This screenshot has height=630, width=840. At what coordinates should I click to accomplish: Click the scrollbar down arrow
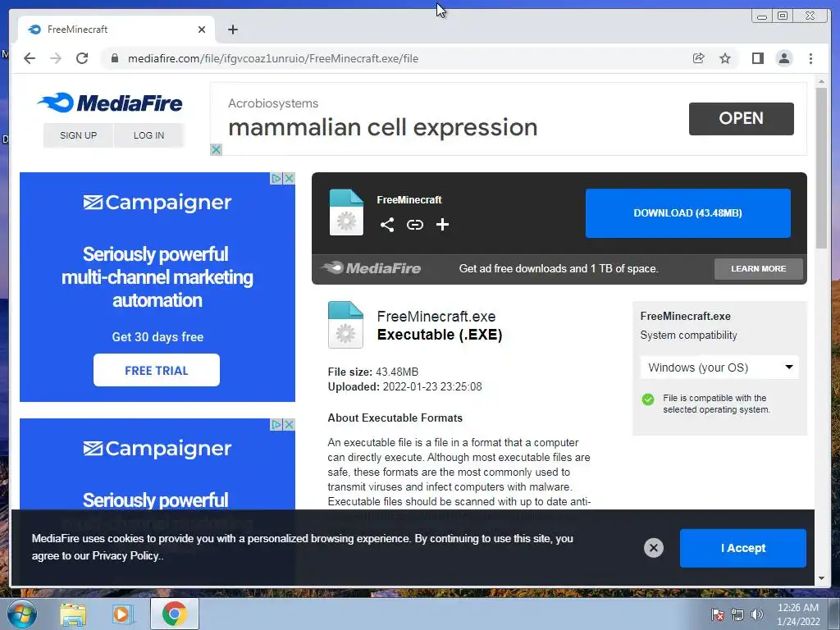coord(821,578)
